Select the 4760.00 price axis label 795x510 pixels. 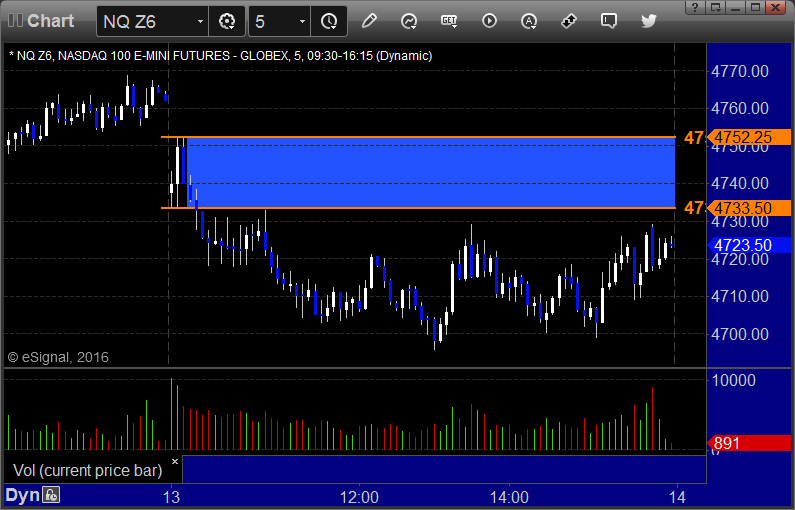(740, 108)
